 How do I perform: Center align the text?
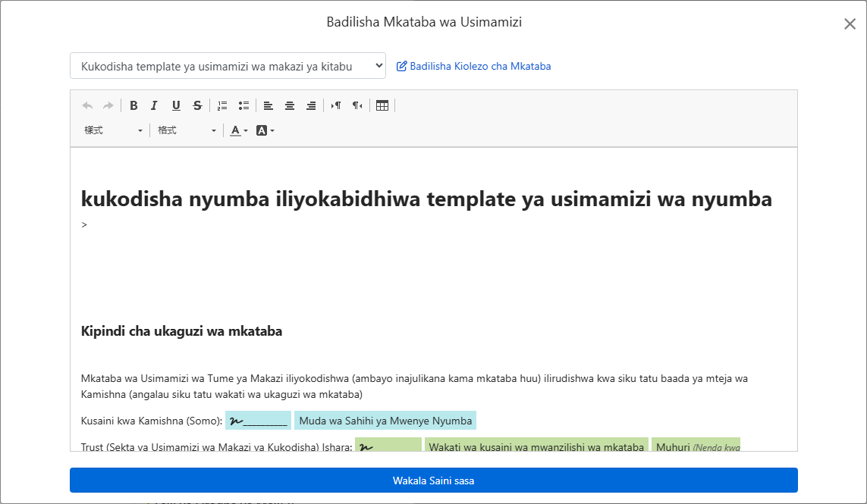(x=290, y=105)
